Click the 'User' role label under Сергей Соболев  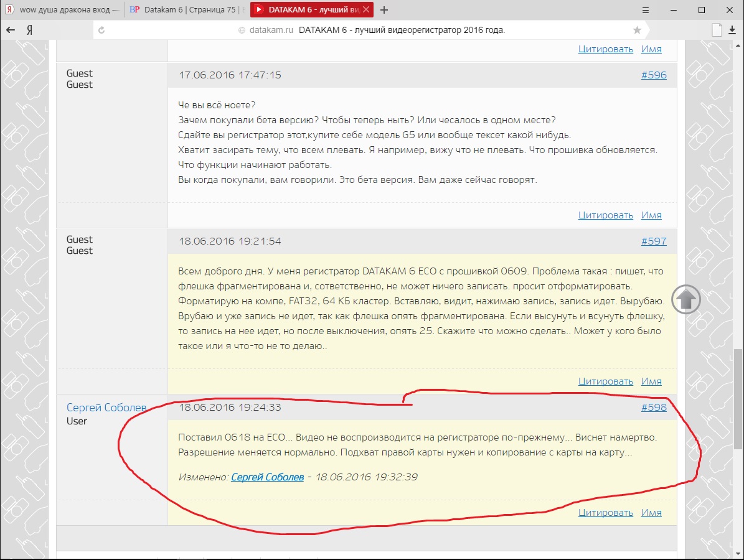[77, 421]
